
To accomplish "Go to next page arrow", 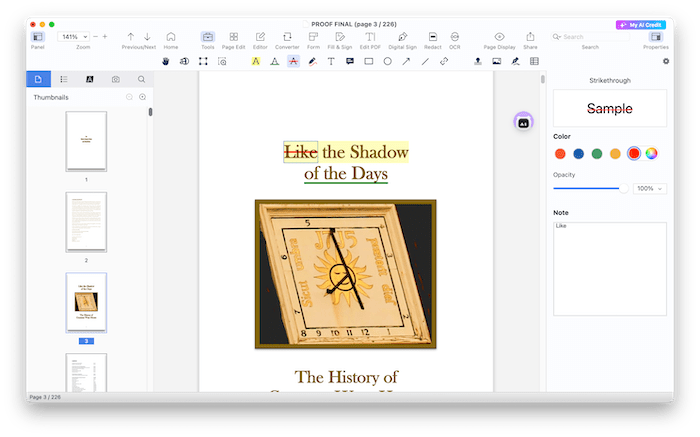I will (x=147, y=37).
